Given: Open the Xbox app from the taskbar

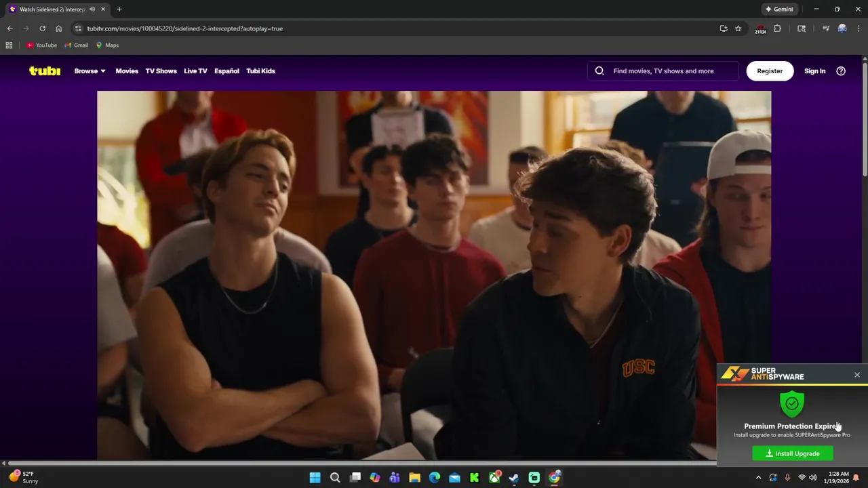Looking at the screenshot, I should point(495,478).
